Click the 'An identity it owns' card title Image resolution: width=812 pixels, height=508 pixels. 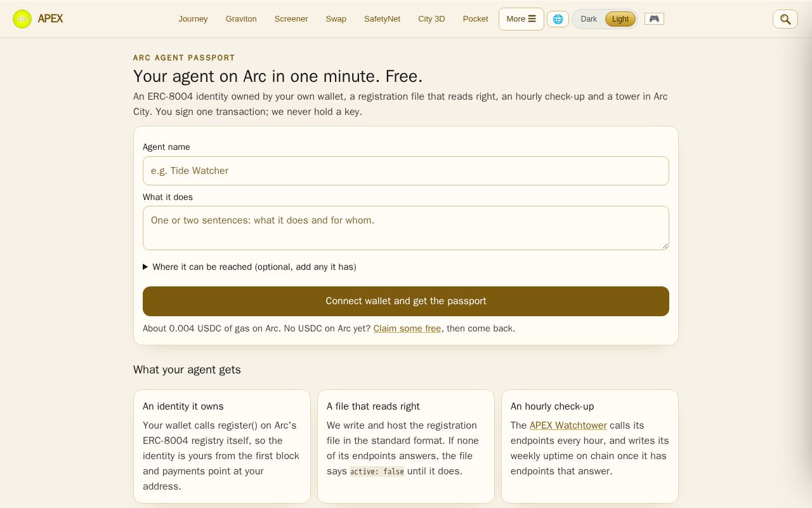pyautogui.click(x=183, y=406)
